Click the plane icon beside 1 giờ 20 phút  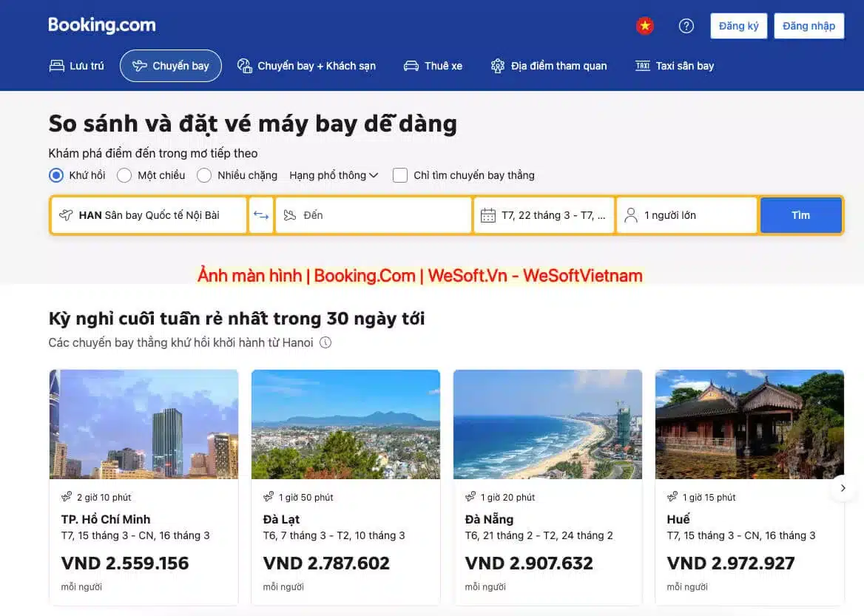[x=470, y=497]
